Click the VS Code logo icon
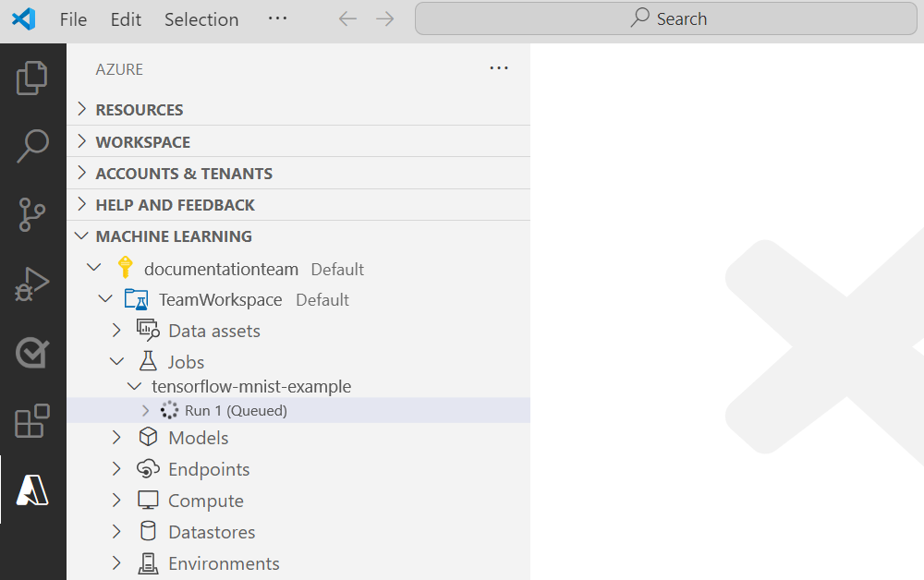 point(25,19)
